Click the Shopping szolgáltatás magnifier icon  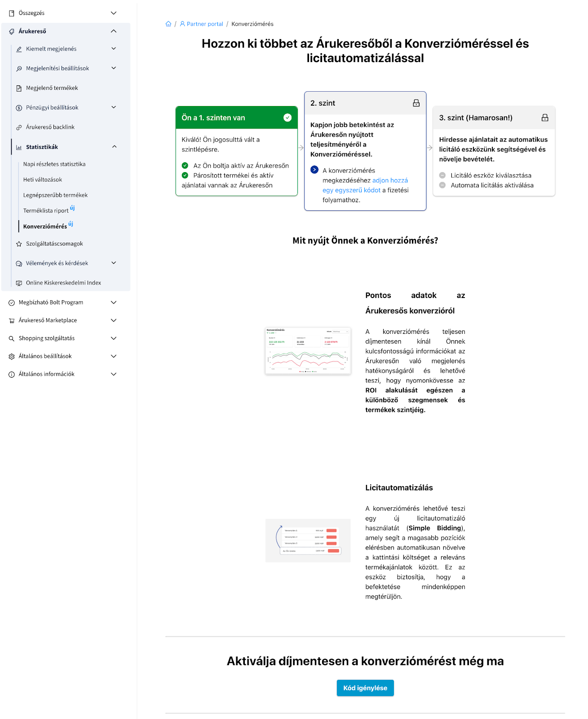pos(12,338)
